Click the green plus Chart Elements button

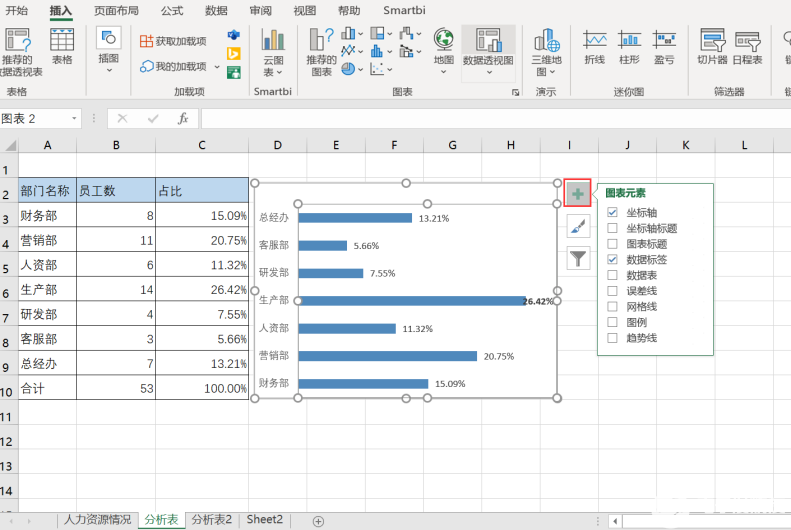[x=578, y=193]
